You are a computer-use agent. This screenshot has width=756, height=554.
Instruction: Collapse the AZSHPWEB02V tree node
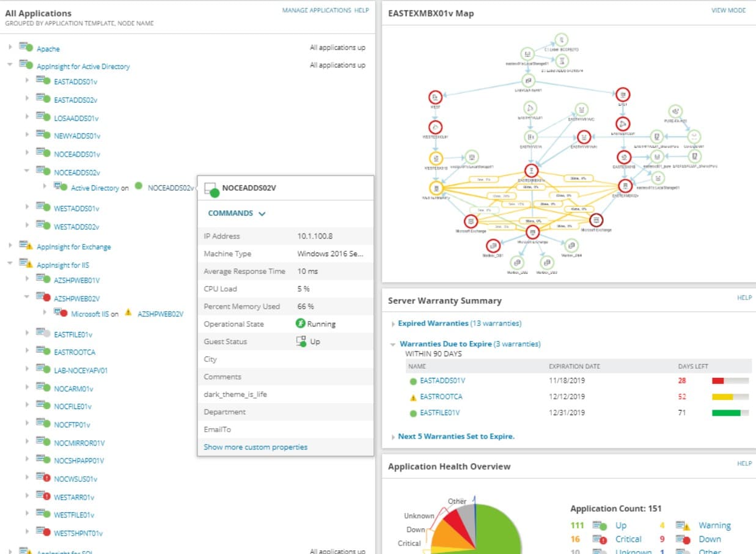coord(28,298)
